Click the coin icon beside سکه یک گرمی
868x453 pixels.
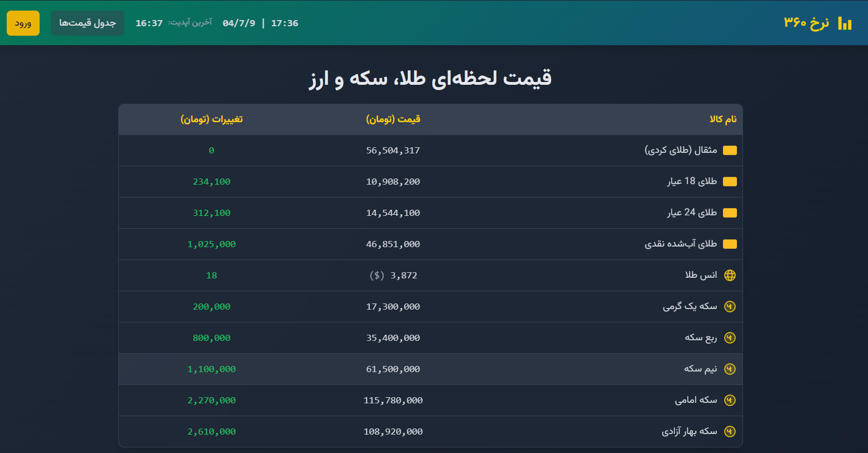(731, 306)
